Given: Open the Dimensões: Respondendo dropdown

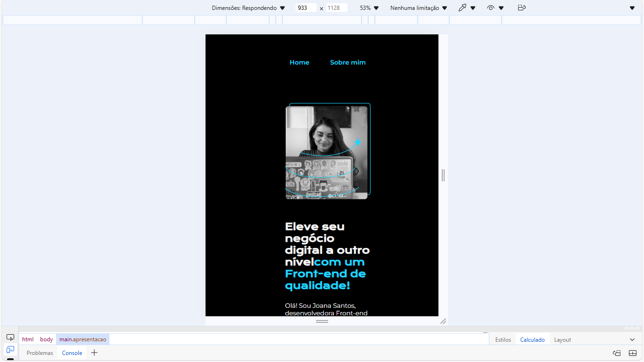Looking at the screenshot, I should [248, 8].
